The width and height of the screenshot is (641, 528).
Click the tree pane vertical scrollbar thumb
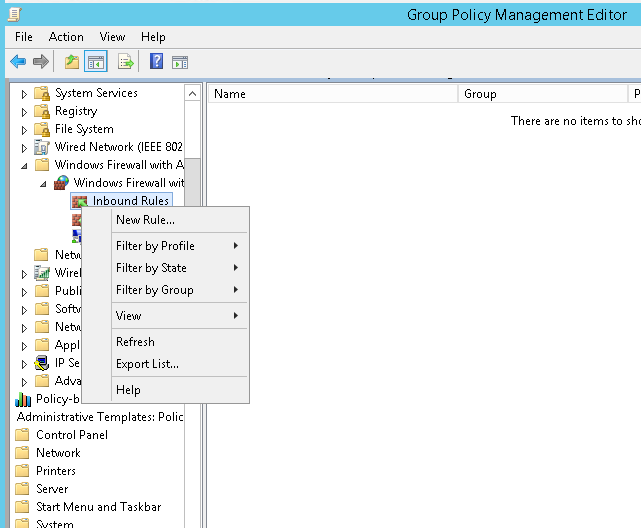pos(192,183)
